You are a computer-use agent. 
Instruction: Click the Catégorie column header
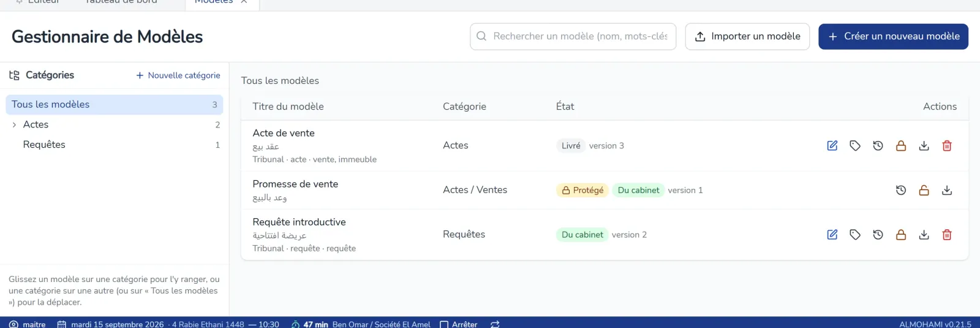click(464, 107)
